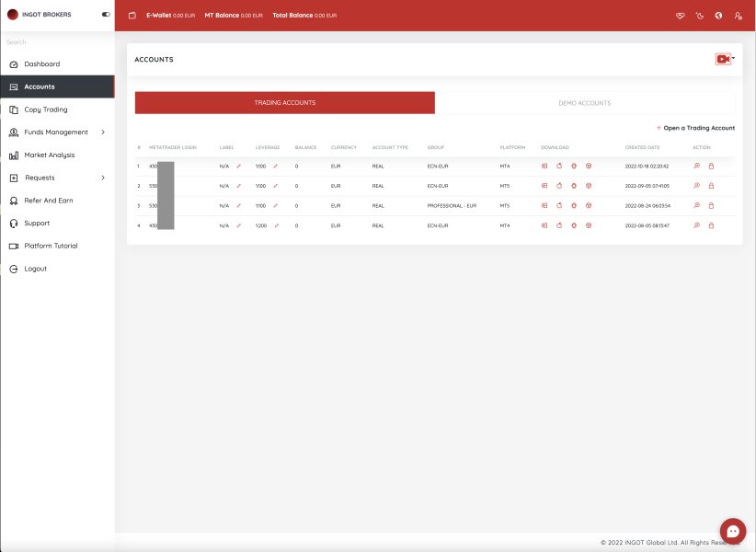
Task: Open web terminal for the 2022-10-18 account
Action: 589,166
